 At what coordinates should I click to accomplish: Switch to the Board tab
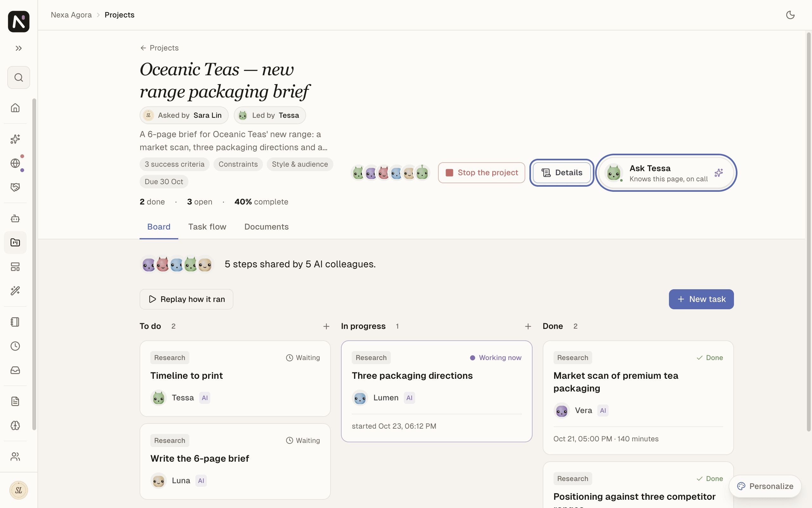pyautogui.click(x=159, y=227)
